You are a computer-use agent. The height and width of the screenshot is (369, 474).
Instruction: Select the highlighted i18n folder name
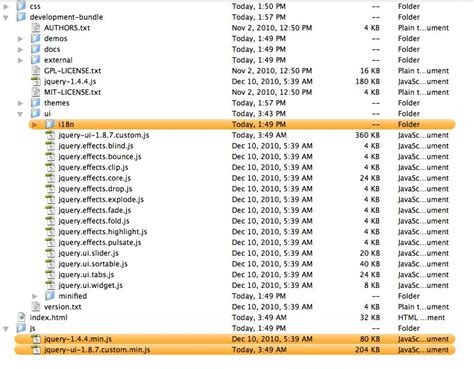[66, 124]
